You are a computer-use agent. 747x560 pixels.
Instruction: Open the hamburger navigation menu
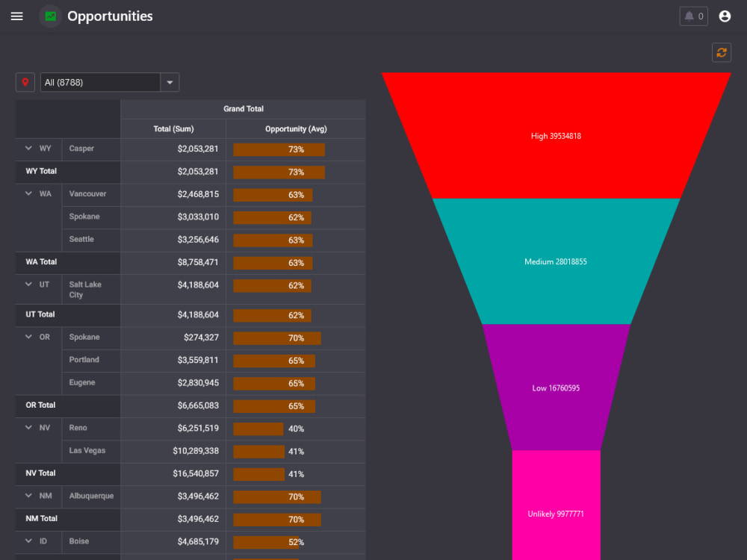16,16
